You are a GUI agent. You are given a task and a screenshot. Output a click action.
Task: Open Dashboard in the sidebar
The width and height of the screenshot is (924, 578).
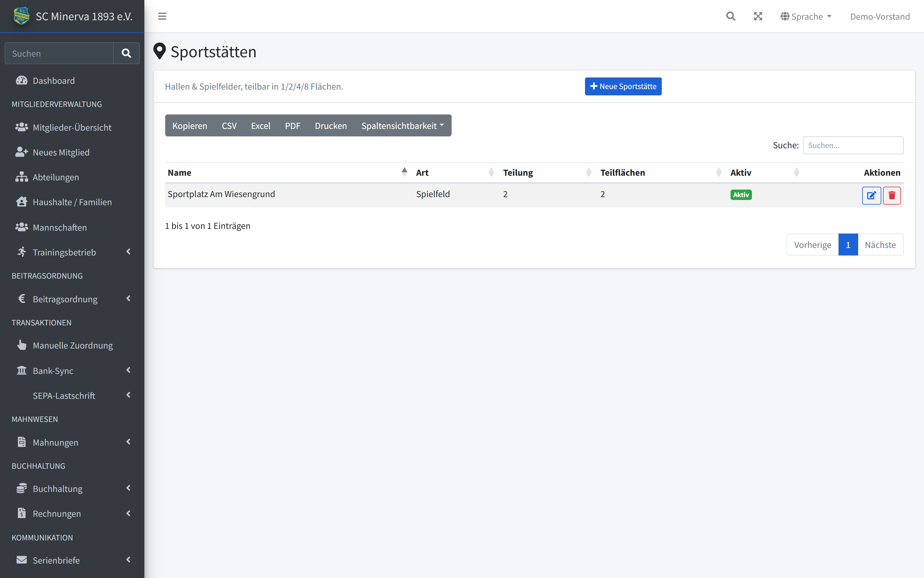[x=72, y=80]
